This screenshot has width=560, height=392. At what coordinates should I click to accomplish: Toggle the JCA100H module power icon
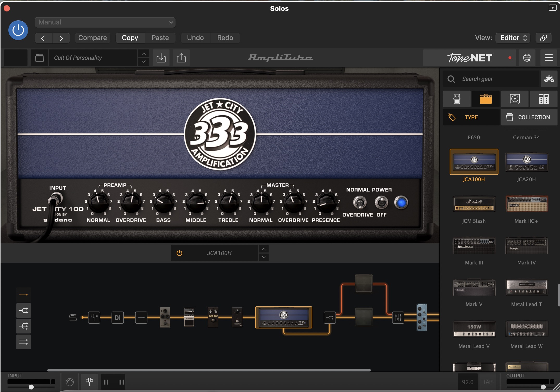179,253
